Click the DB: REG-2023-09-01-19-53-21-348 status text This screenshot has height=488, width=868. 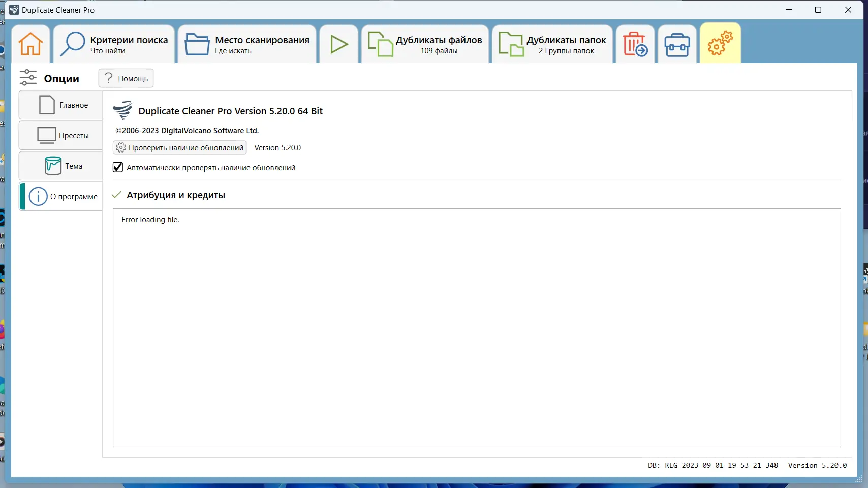pyautogui.click(x=712, y=465)
